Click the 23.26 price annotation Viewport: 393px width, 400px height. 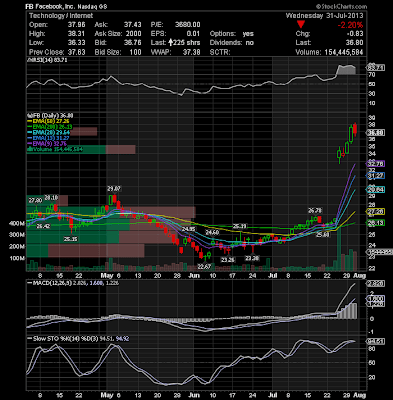point(228,260)
